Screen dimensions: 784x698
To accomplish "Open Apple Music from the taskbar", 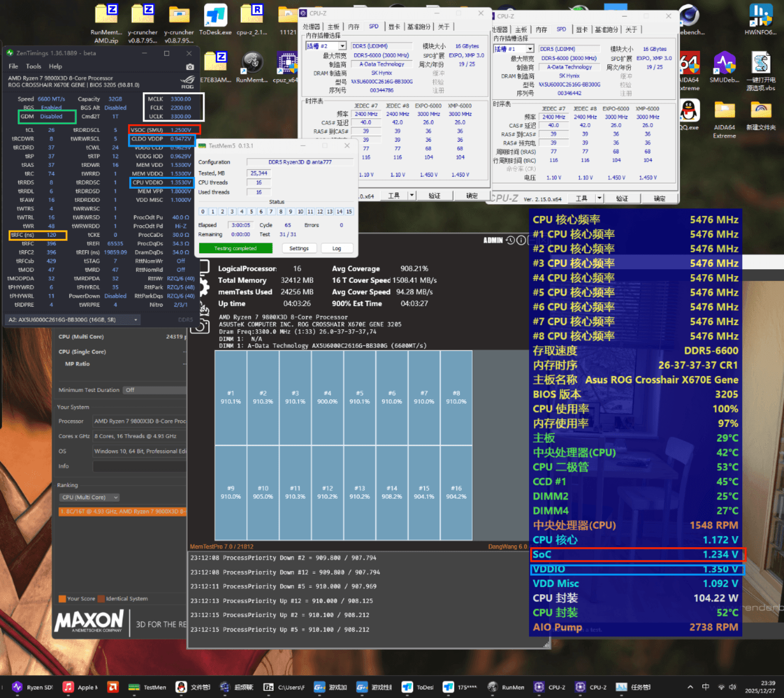I will coord(80,687).
